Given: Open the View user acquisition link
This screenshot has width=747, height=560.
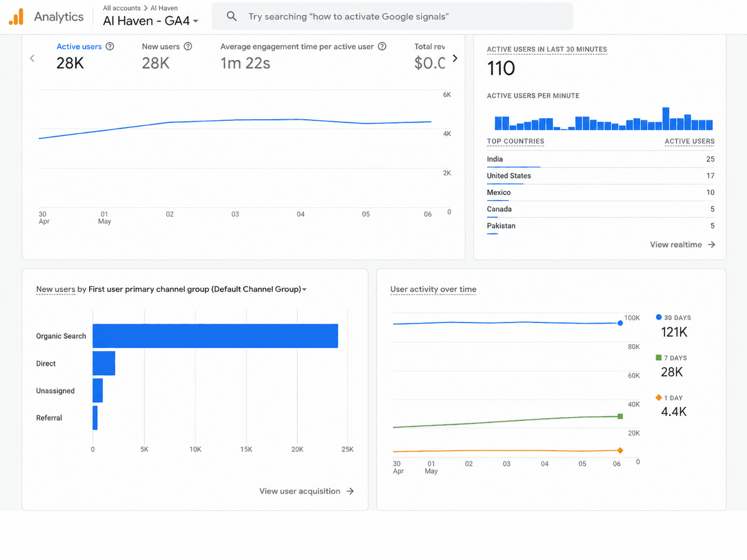Looking at the screenshot, I should coord(306,491).
